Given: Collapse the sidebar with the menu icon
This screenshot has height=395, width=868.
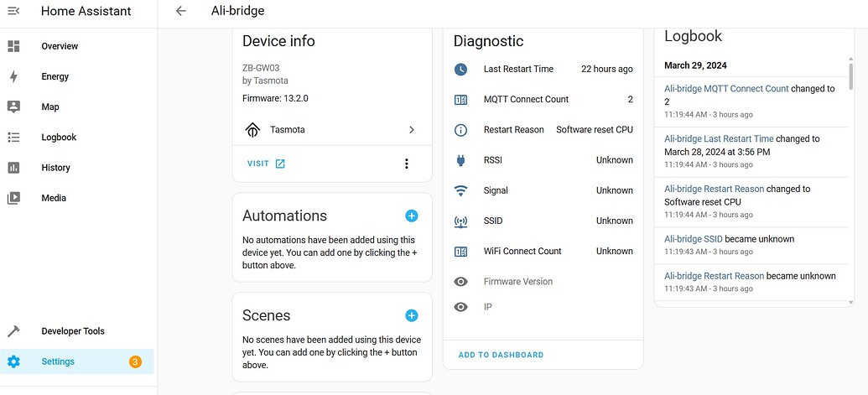Looking at the screenshot, I should (13, 11).
